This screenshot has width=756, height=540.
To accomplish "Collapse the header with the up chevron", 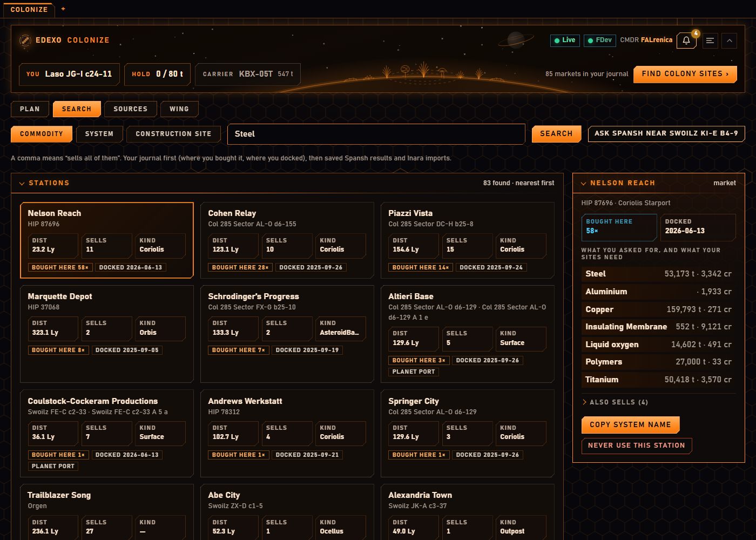I will click(730, 40).
